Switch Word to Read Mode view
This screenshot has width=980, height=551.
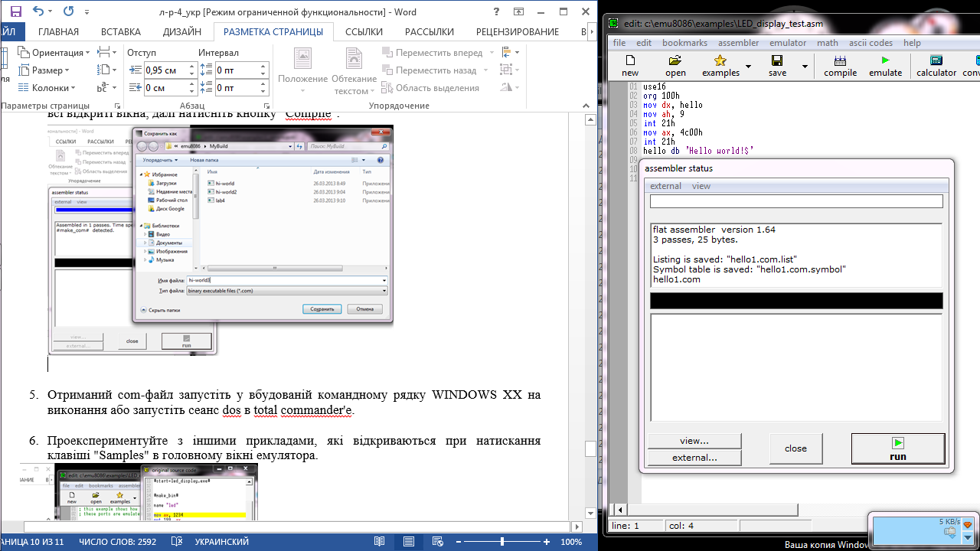click(379, 542)
